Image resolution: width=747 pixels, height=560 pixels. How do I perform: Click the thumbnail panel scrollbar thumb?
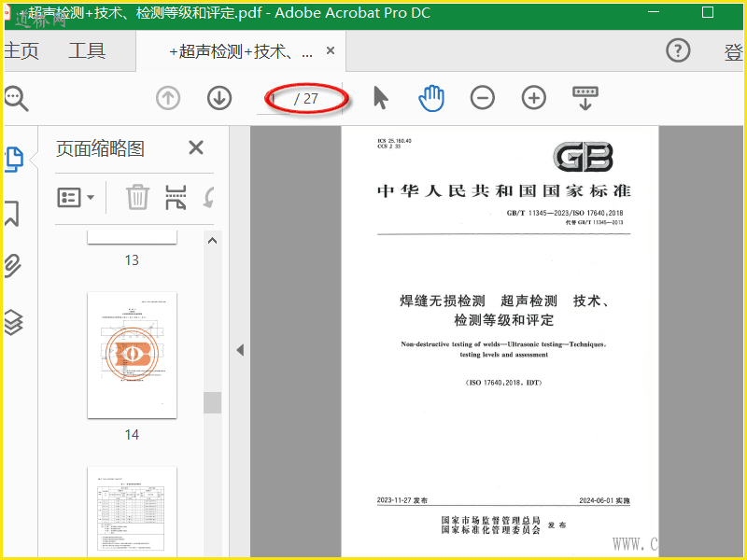tap(213, 402)
